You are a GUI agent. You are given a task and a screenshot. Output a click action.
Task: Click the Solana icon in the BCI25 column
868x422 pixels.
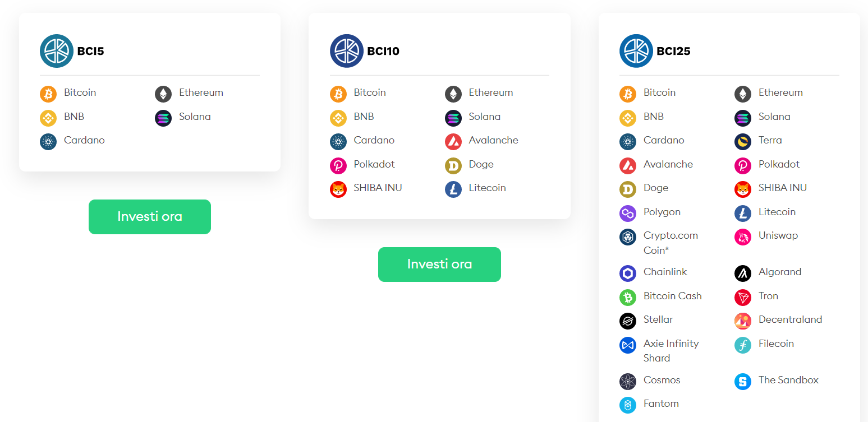(x=742, y=118)
